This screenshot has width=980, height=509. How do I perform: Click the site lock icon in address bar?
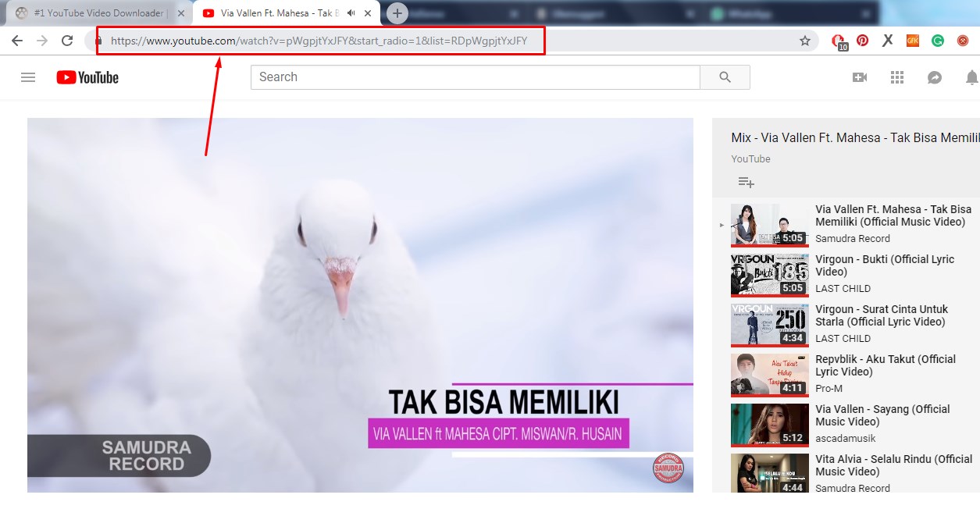(99, 41)
